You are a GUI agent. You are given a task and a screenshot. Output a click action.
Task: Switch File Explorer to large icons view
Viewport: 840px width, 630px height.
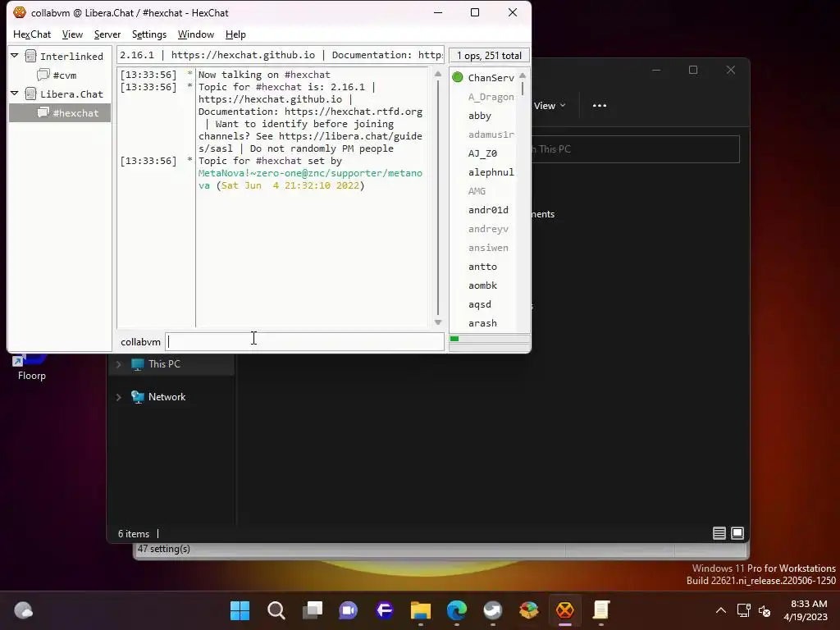tap(737, 533)
